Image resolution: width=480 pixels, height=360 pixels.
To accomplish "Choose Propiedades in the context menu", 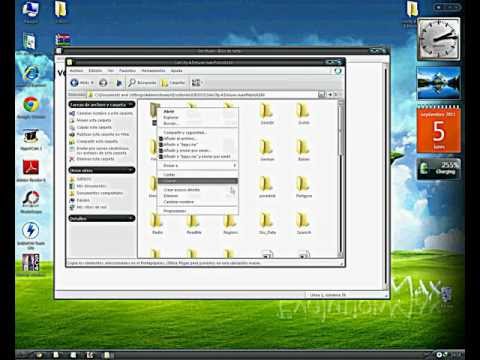I will pos(197,211).
